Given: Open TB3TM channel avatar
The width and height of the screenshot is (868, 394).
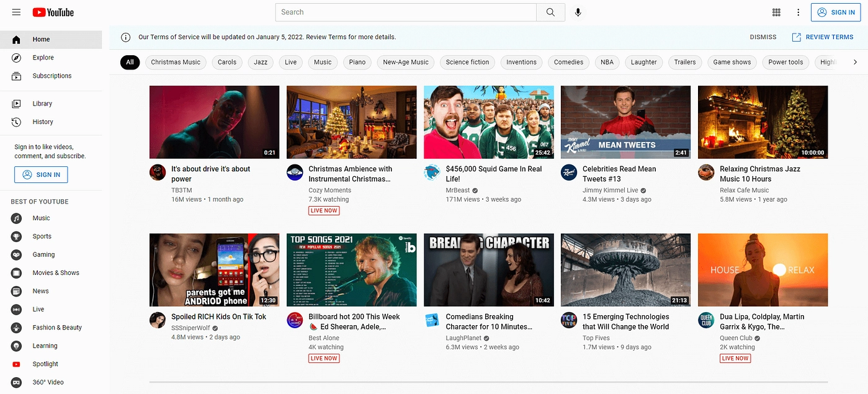Looking at the screenshot, I should coord(158,172).
